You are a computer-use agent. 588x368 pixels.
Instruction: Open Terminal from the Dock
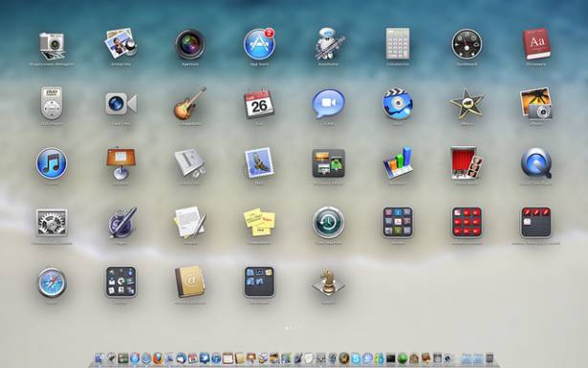pos(390,358)
